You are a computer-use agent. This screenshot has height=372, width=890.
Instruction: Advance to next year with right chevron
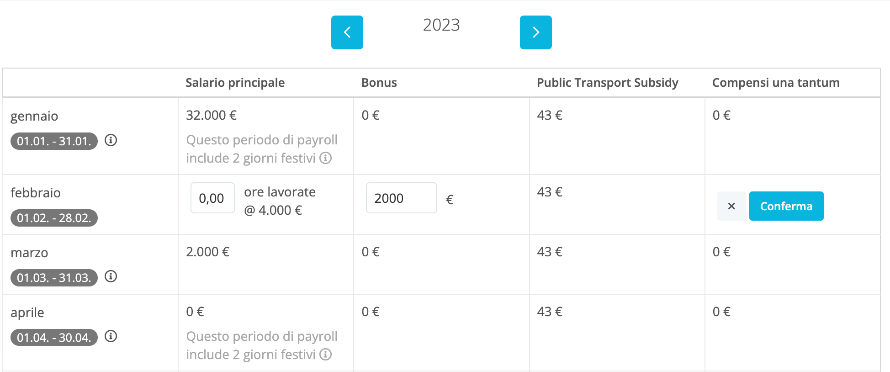pos(535,32)
